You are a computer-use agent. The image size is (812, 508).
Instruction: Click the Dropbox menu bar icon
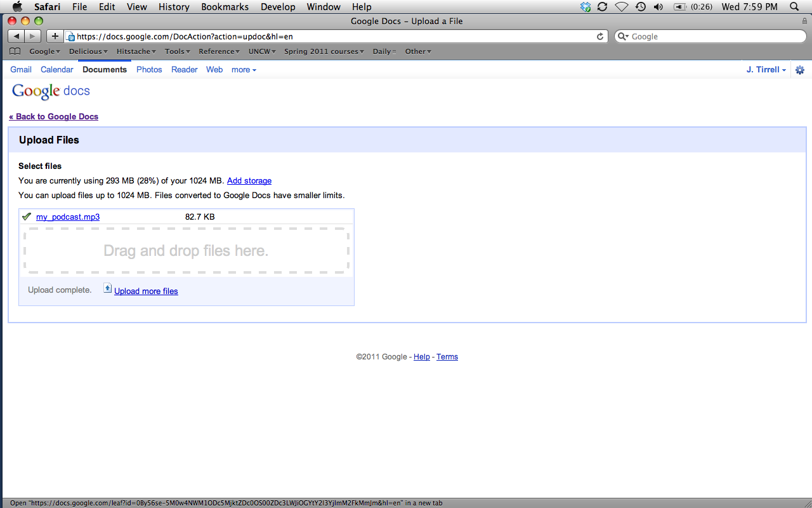[585, 7]
